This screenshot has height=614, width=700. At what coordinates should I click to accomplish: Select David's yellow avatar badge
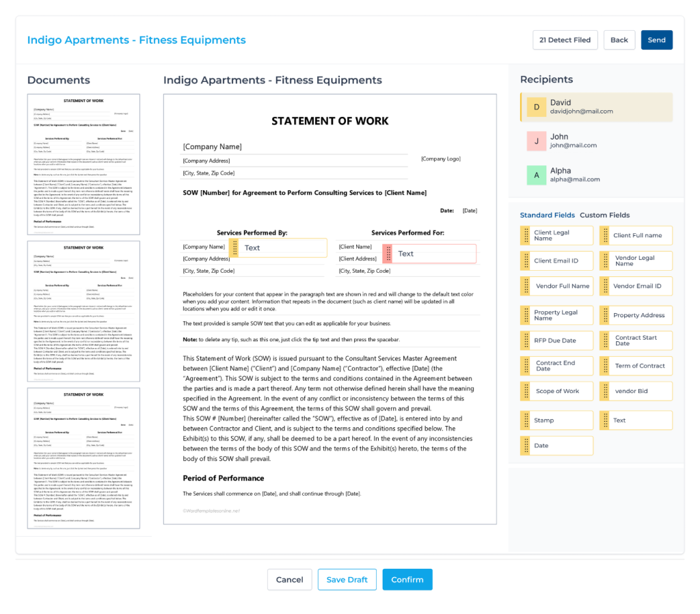pos(536,107)
